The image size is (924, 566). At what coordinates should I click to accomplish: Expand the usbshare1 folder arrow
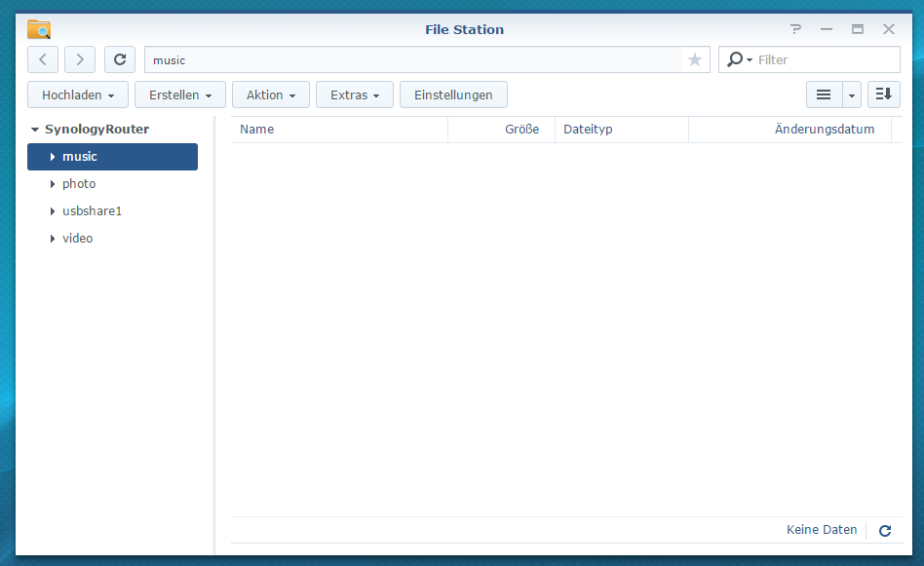tap(53, 210)
